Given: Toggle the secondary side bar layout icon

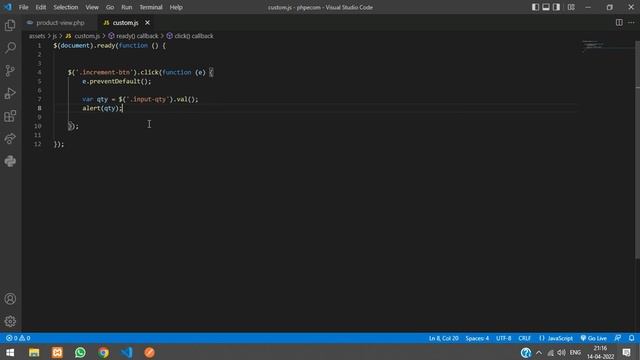Looking at the screenshot, I should coord(556,7).
